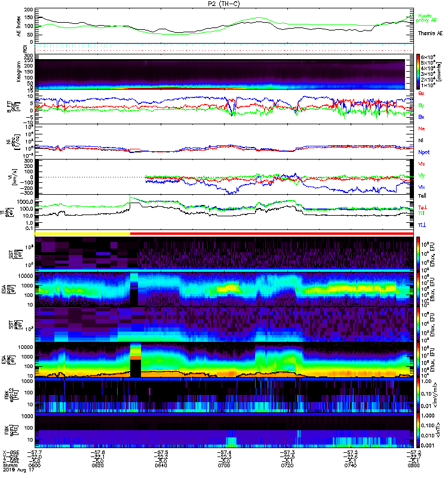Select the Te parallel legend label
This screenshot has height=478, width=448.
(422, 196)
